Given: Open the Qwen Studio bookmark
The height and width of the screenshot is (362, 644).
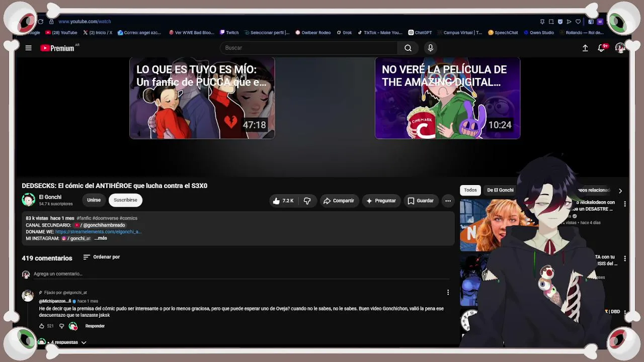Looking at the screenshot, I should coord(539,33).
